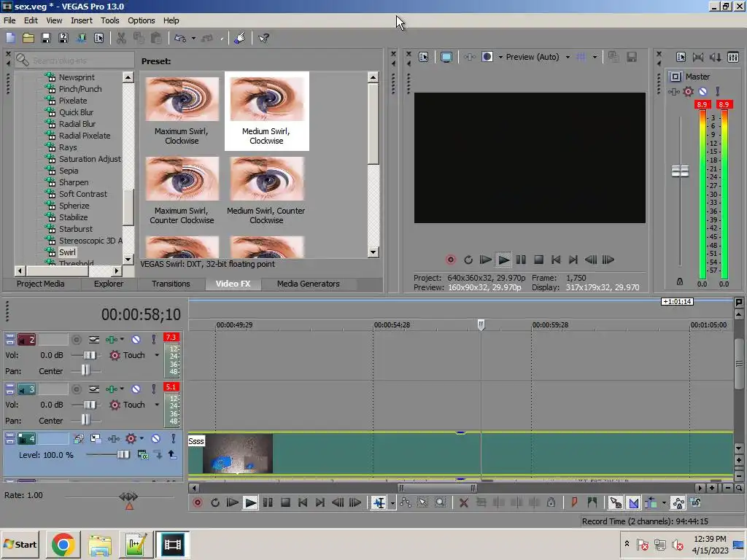Toggle Auto Ripple timeline button
The image size is (747, 560).
pos(651,502)
